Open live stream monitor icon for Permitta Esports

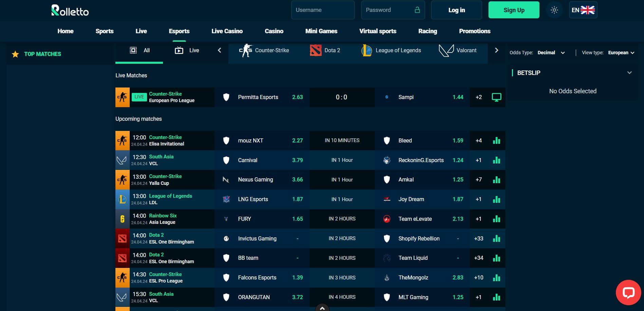coord(496,97)
